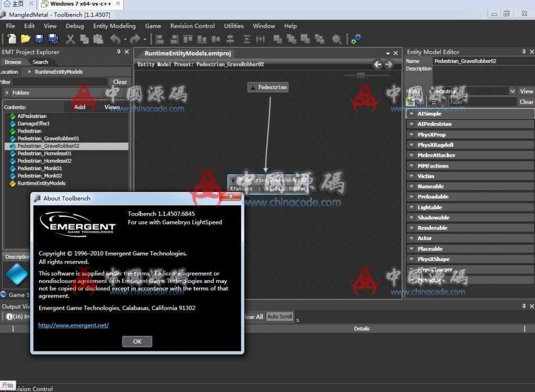
Task: Open the Revision Control menu
Action: click(x=192, y=26)
